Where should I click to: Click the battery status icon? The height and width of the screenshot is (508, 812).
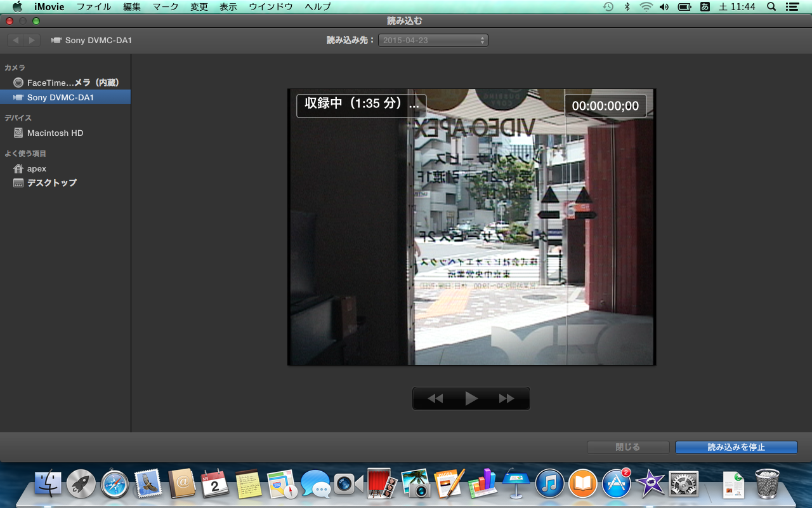coord(684,7)
